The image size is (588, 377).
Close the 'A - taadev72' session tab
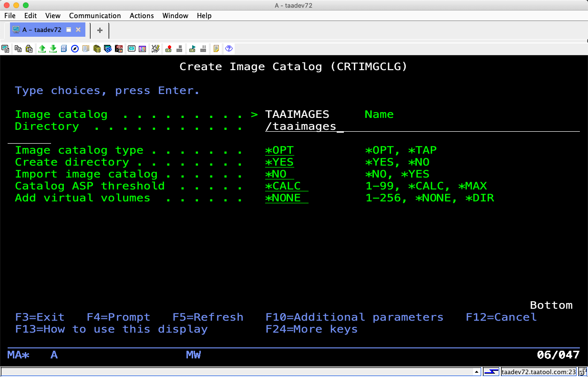[78, 30]
